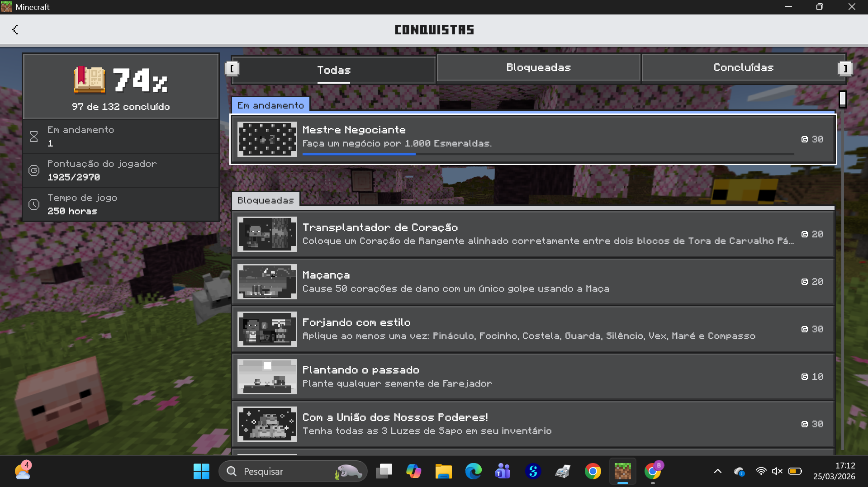Click the Tempo de jogo label
The height and width of the screenshot is (487, 868).
82,198
